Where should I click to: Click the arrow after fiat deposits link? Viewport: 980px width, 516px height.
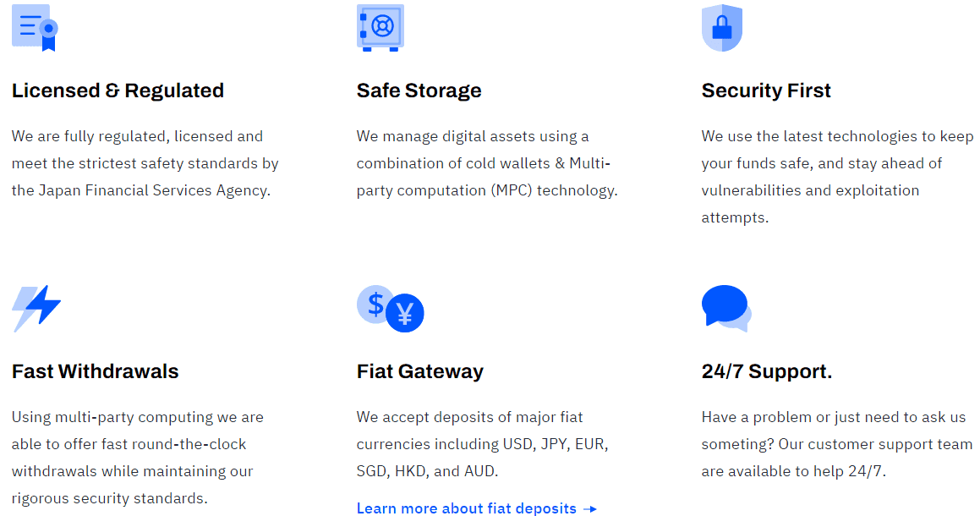click(x=590, y=509)
